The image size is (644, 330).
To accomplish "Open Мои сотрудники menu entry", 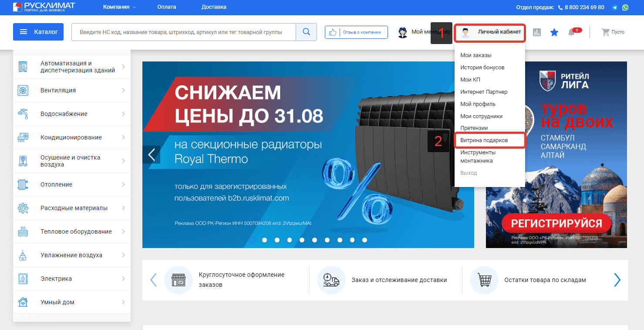I will (482, 116).
